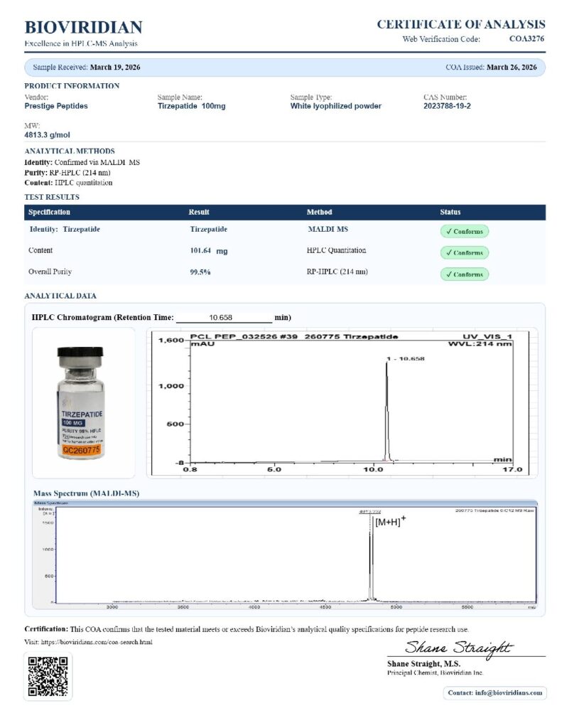Click the Conforms badge for Identity row
The image size is (562, 728).
tap(464, 231)
